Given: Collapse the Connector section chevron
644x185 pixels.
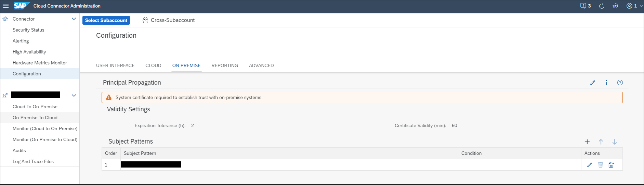Looking at the screenshot, I should point(74,19).
